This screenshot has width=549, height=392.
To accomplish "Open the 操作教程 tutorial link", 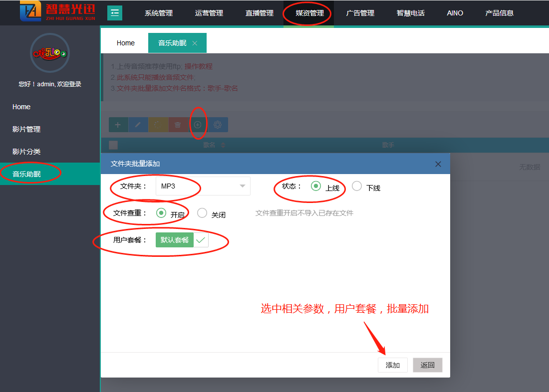I will point(199,66).
